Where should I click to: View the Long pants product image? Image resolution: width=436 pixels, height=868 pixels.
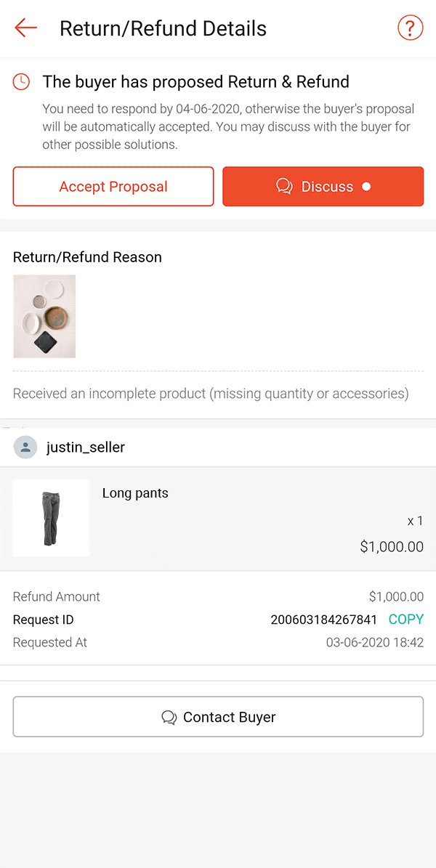[x=51, y=518]
